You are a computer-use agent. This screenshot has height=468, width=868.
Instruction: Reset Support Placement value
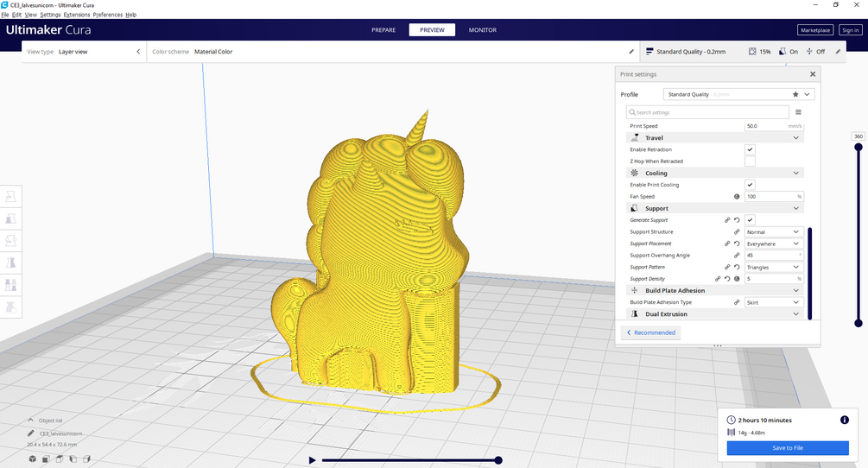point(737,243)
